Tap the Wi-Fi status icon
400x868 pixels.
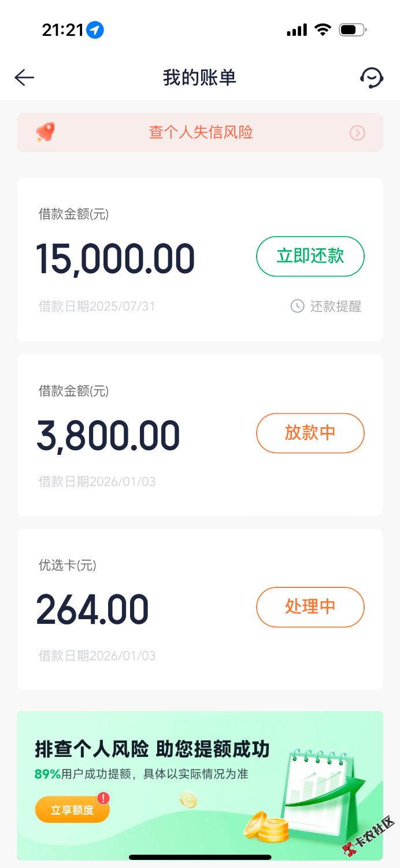click(x=322, y=30)
